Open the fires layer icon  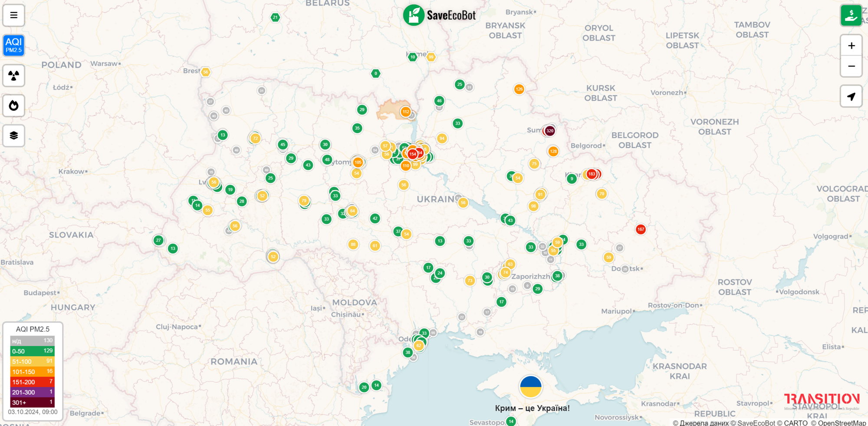[x=13, y=106]
